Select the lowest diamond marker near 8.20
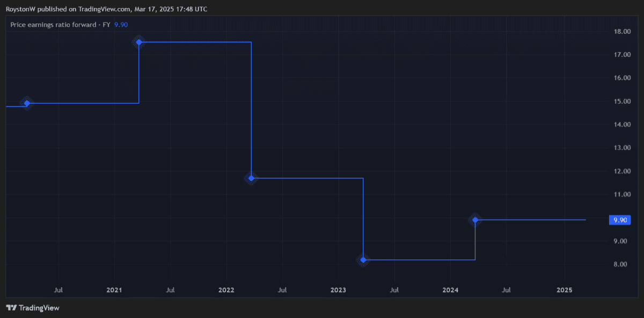This screenshot has height=318, width=644. click(x=363, y=260)
